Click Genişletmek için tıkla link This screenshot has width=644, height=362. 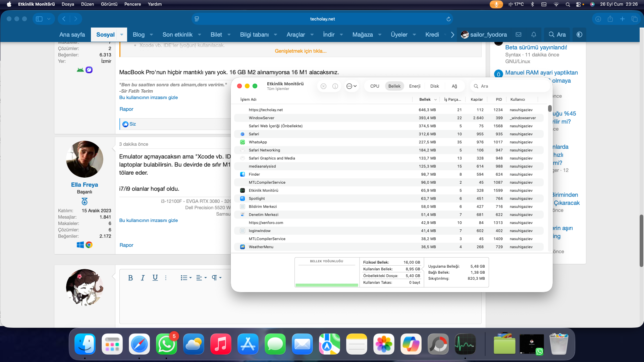point(301,51)
